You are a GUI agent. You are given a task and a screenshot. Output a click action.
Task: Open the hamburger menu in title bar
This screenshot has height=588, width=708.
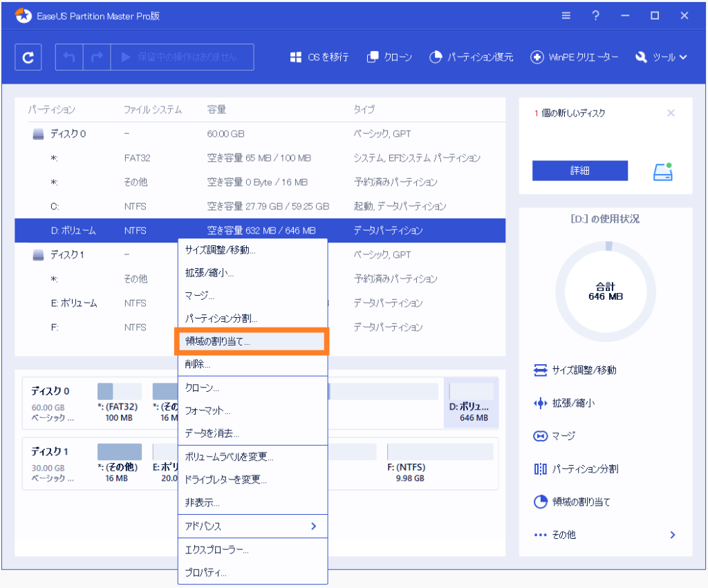(x=566, y=16)
